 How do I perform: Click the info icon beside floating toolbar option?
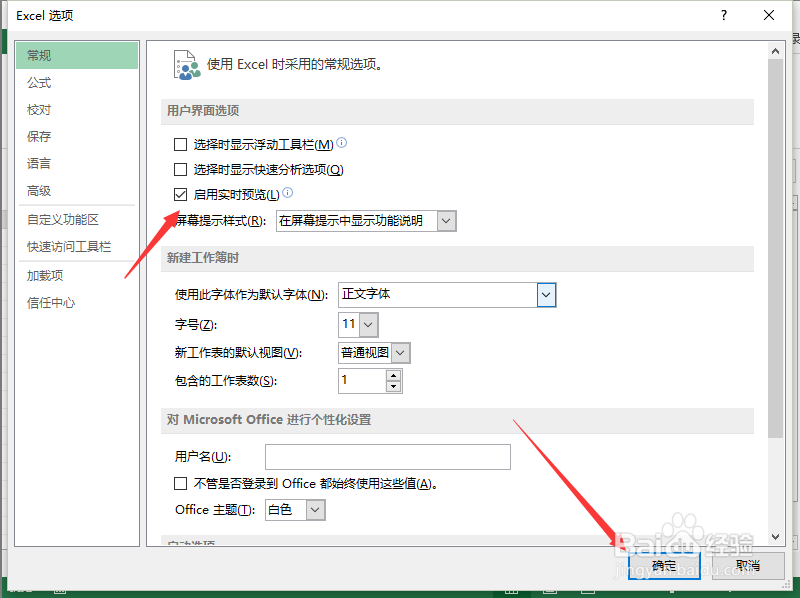pos(342,143)
